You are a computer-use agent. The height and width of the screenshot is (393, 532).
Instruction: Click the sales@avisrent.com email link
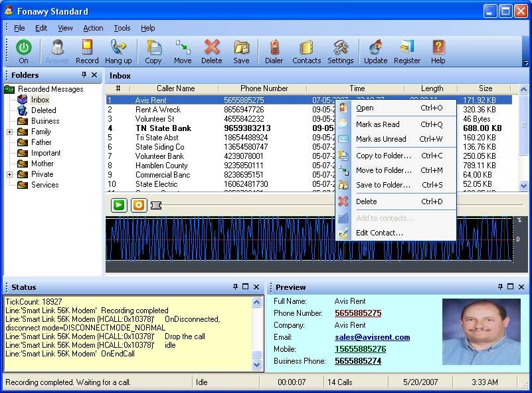coord(372,337)
